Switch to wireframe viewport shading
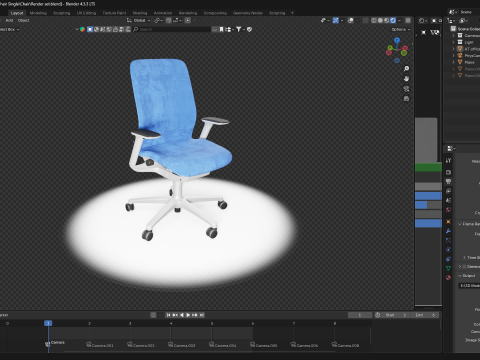Image resolution: width=480 pixels, height=360 pixels. pos(374,20)
